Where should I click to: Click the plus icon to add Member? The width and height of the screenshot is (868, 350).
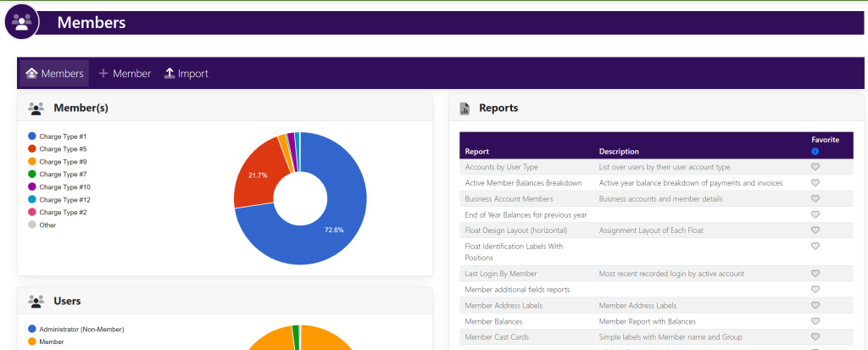pos(103,74)
